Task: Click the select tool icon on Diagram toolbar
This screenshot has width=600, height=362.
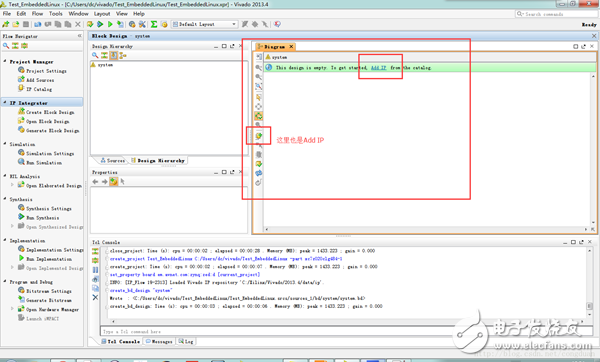Action: [259, 97]
